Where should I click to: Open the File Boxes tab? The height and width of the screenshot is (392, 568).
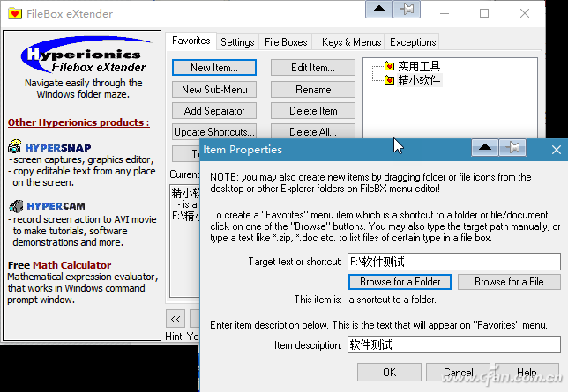click(x=286, y=42)
